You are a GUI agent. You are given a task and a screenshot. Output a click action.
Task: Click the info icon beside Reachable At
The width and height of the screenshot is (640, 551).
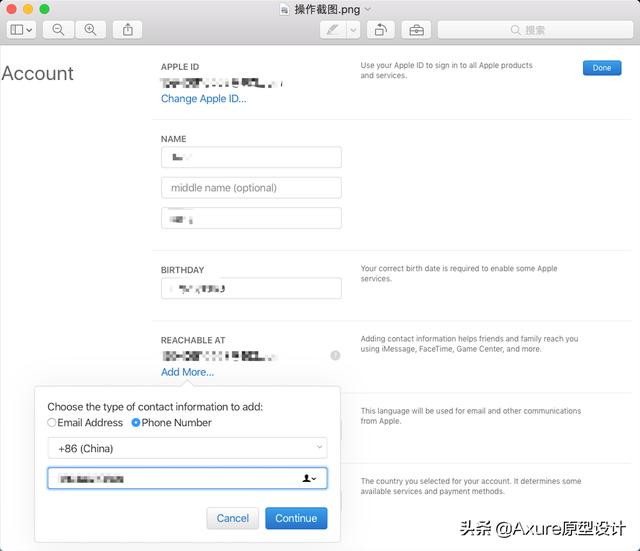coord(335,355)
